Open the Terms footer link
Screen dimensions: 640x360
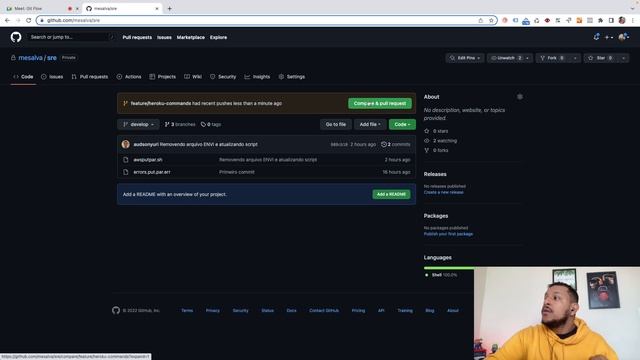187,311
